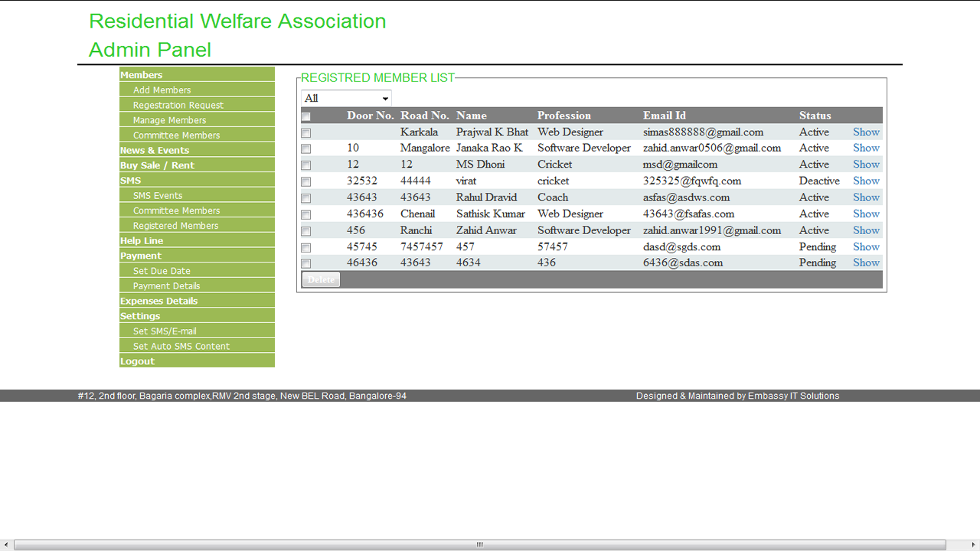Open the All status filter dropdown
Image resolution: width=980 pixels, height=551 pixels.
pyautogui.click(x=346, y=98)
